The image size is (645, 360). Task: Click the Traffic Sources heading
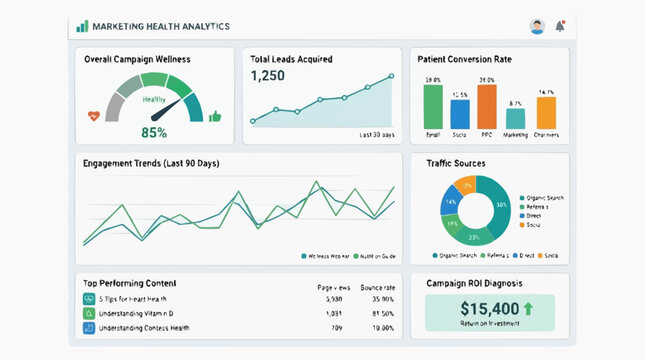(x=456, y=163)
